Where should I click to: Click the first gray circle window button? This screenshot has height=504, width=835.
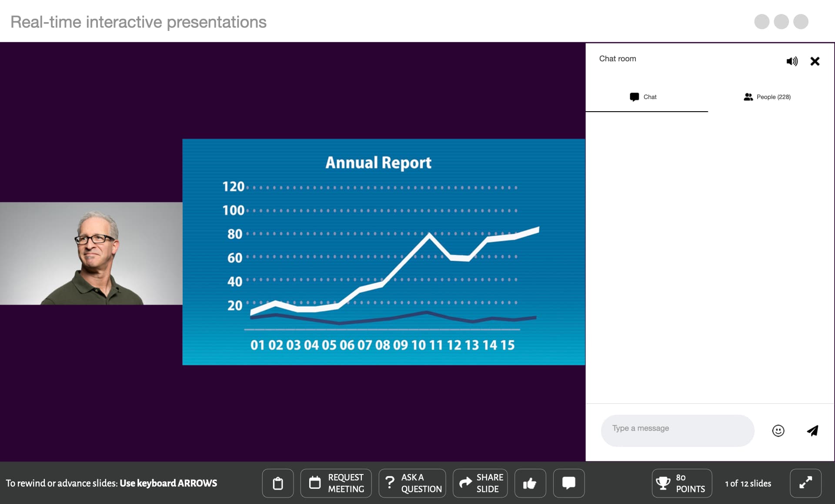(762, 22)
